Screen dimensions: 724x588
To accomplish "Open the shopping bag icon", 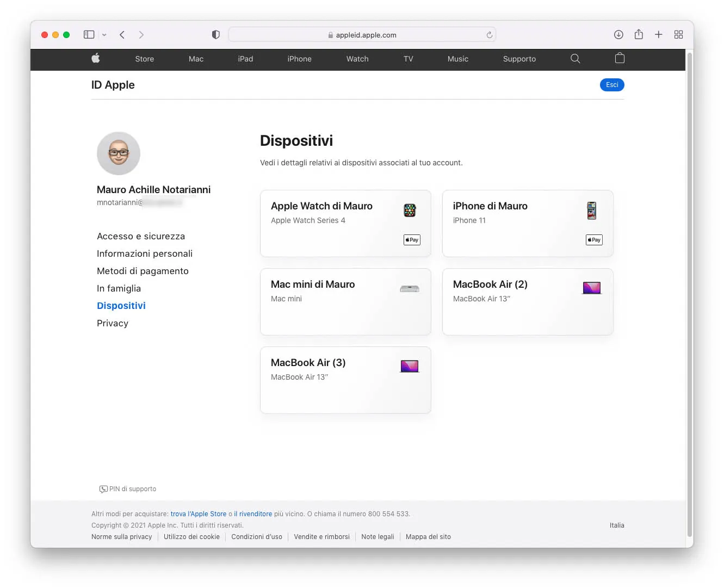I will coord(619,59).
